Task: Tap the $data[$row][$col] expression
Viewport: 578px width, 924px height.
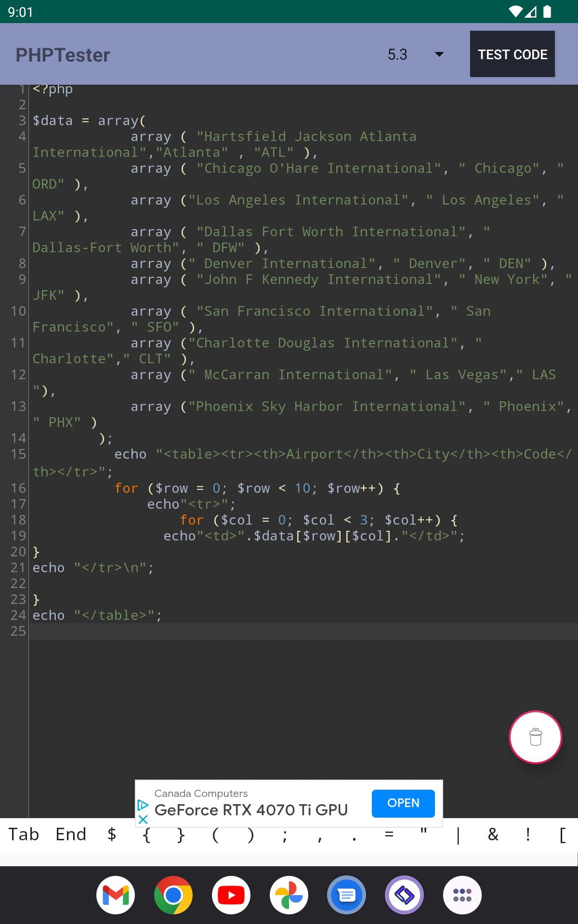Action: point(323,536)
